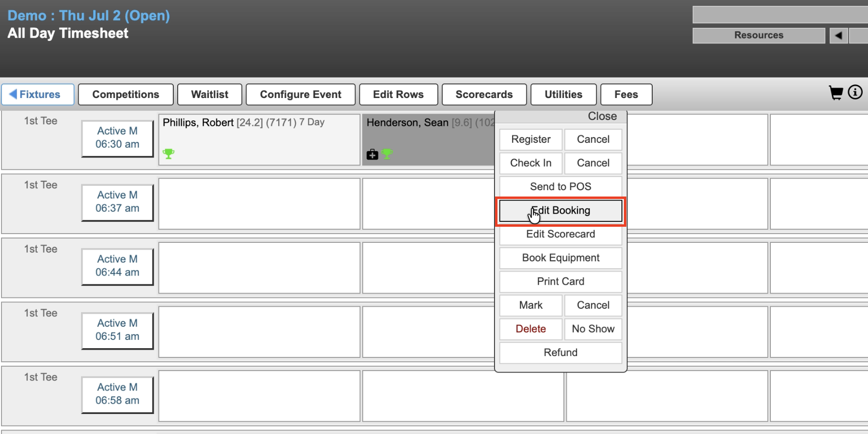Mark player as No Show
Viewport: 868px width, 434px height.
593,329
